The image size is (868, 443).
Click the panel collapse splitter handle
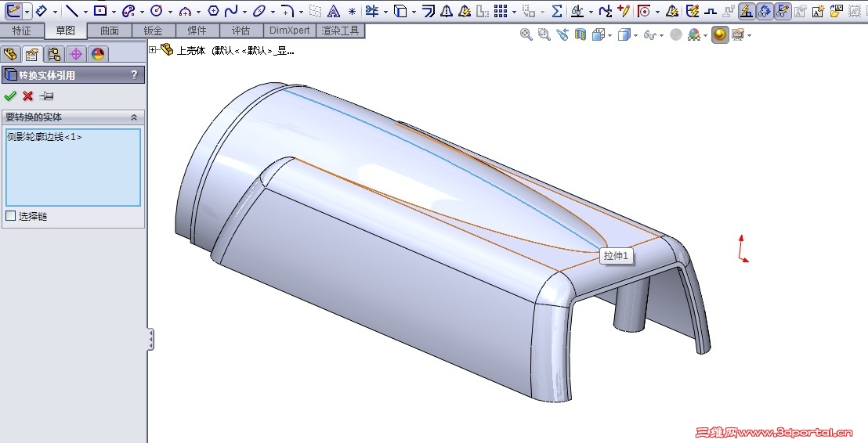click(x=150, y=339)
